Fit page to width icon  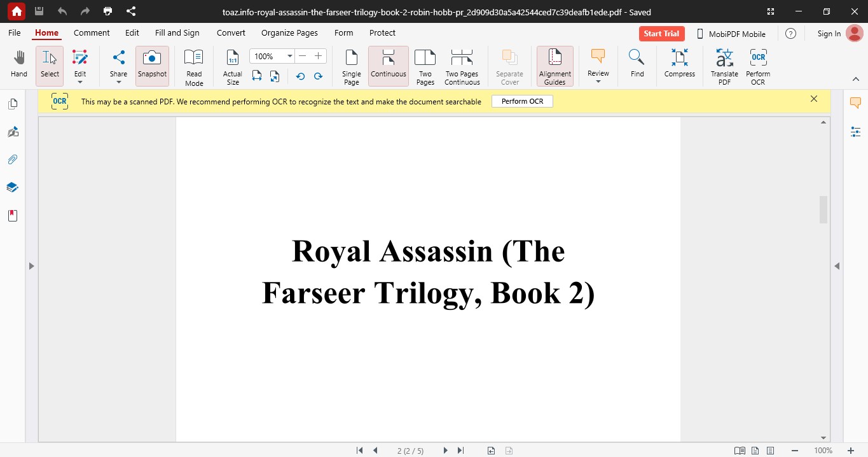tap(257, 76)
